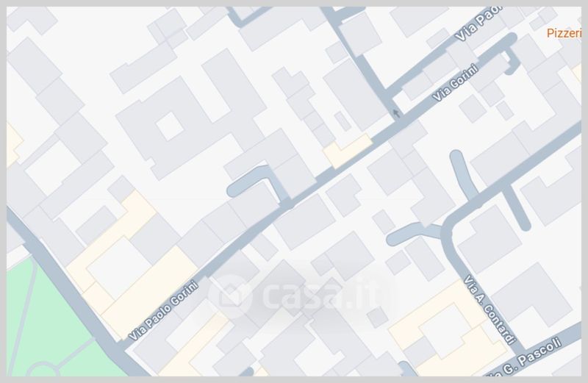Select the Via Gorini street label
Screen dimensions: 588x383
(455, 82)
